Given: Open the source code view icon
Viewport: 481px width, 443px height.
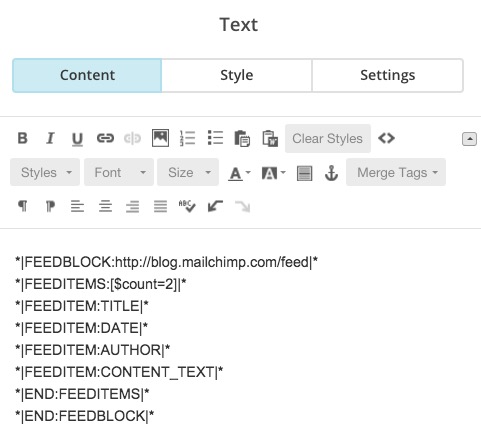Looking at the screenshot, I should pos(386,138).
